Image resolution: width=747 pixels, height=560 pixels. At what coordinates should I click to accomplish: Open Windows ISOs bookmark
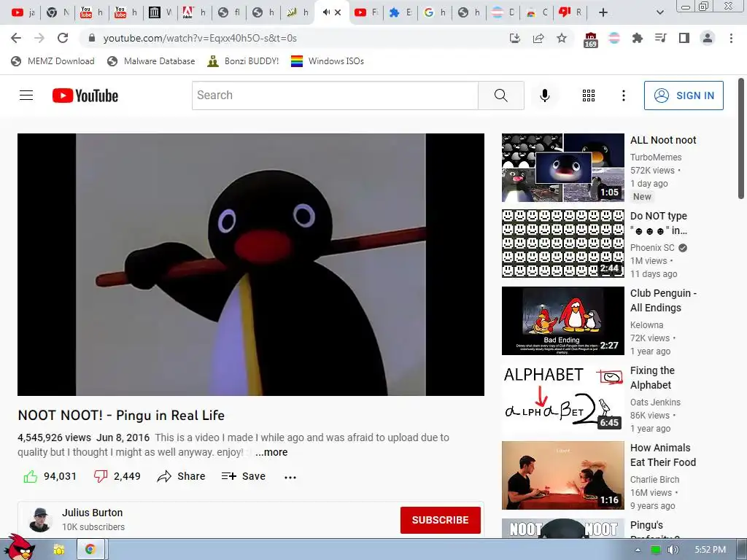(328, 61)
